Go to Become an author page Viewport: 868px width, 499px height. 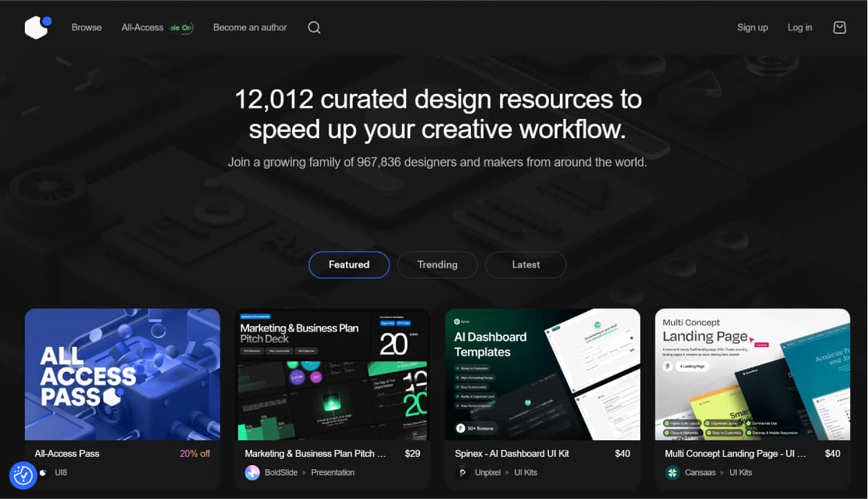click(x=250, y=28)
